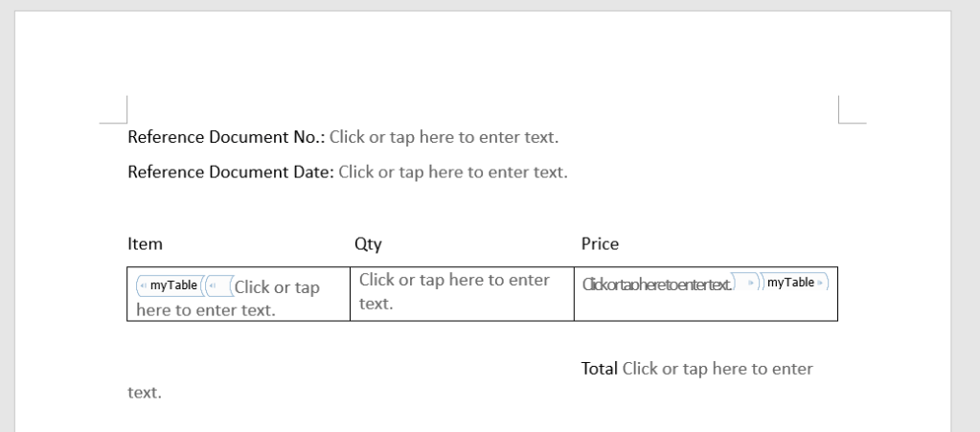Click the Price cell text placeholder
Image resolution: width=980 pixels, height=432 pixels.
pos(656,284)
